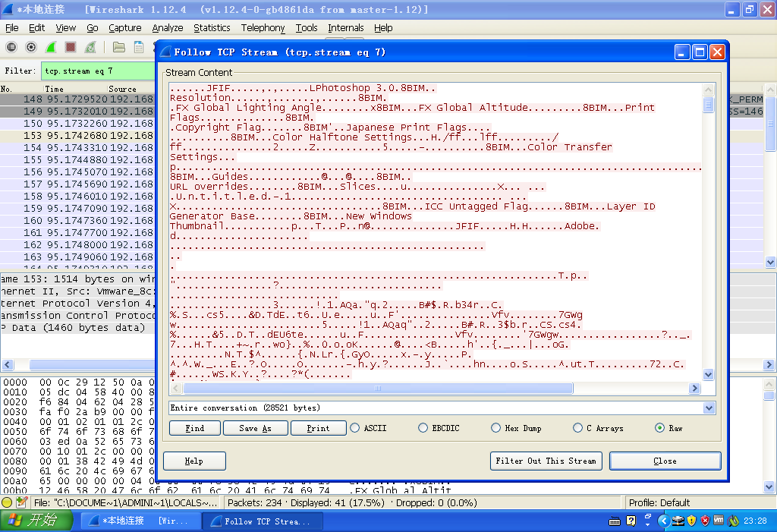Viewport: 777px width, 532px height.
Task: Open the Analyze menu
Action: click(168, 28)
